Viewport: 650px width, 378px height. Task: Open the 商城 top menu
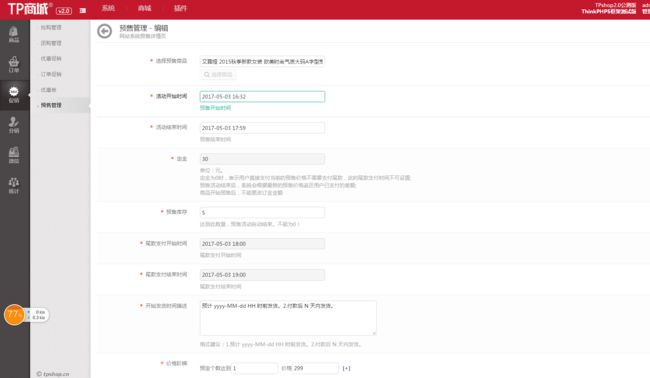click(144, 8)
